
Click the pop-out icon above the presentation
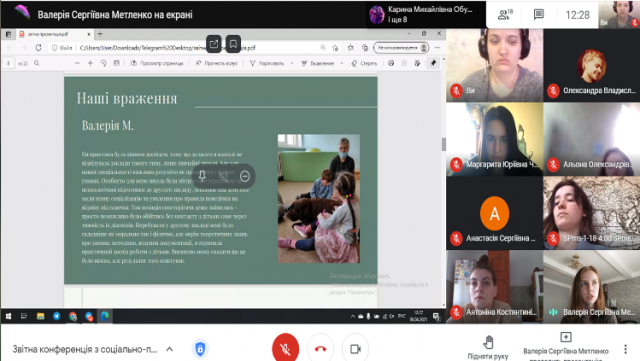213,44
